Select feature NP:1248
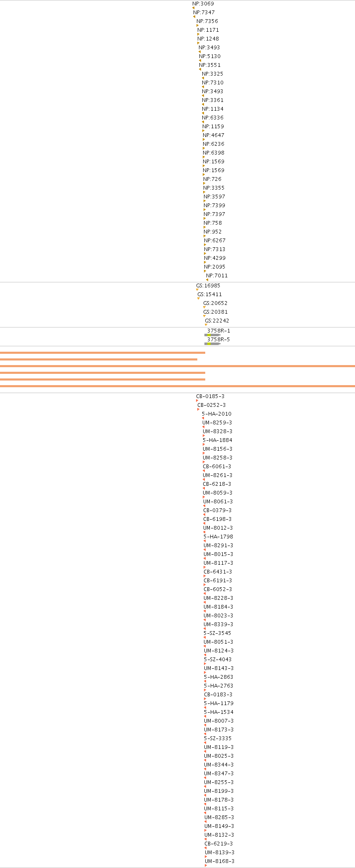This screenshot has width=355, height=868. point(208,39)
